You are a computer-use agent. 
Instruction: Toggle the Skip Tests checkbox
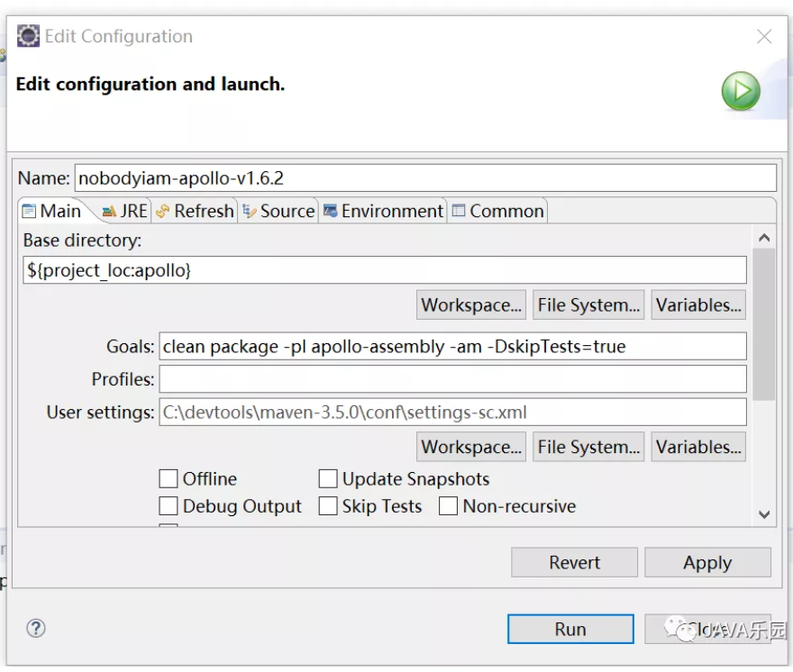(328, 506)
